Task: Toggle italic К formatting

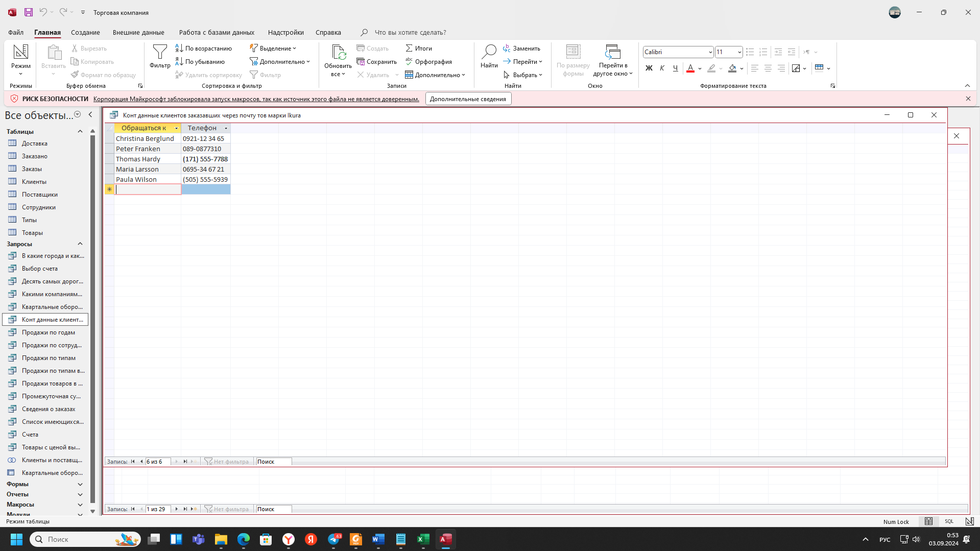Action: coord(662,68)
